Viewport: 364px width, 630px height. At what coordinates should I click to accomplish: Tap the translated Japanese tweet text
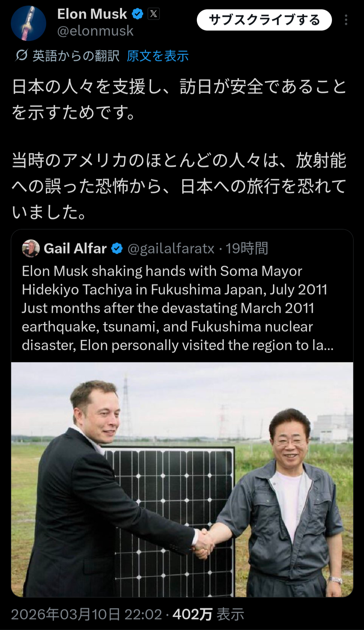coord(179,148)
